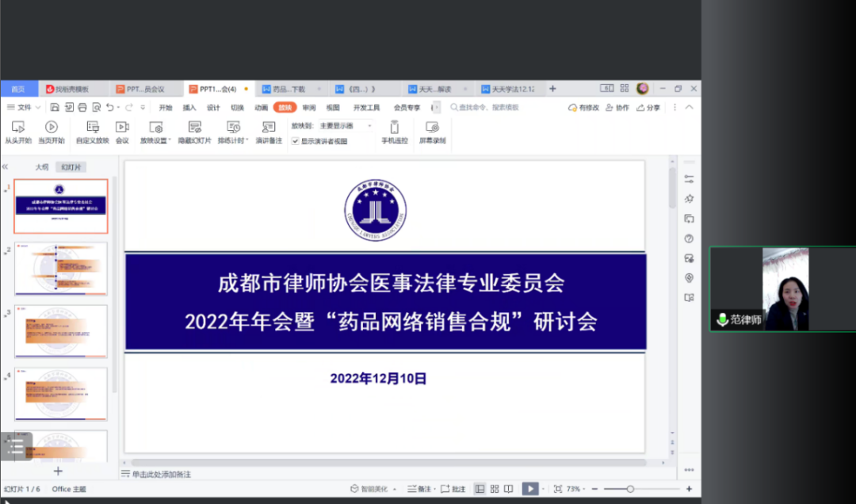Select slide 4 thumbnail

[61, 394]
